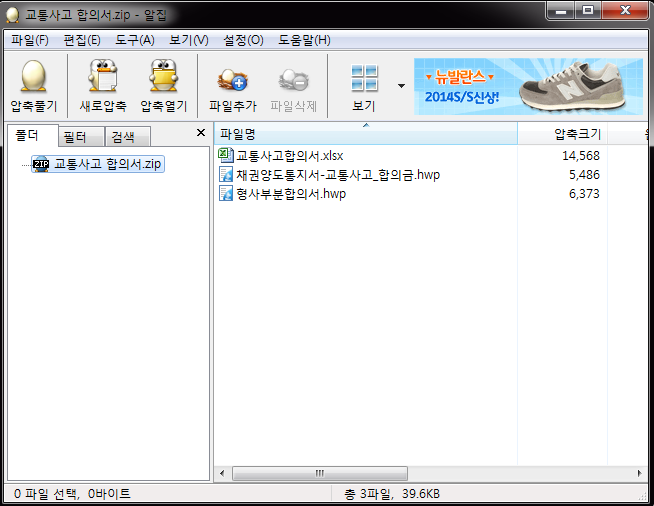Select file 형사부분합의서.hwp
The width and height of the screenshot is (654, 506).
291,194
